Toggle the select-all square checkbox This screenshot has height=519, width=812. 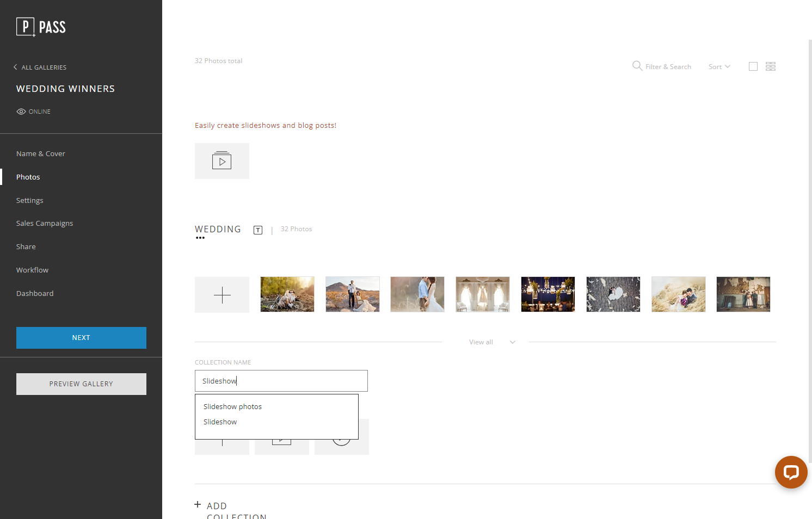pyautogui.click(x=753, y=66)
